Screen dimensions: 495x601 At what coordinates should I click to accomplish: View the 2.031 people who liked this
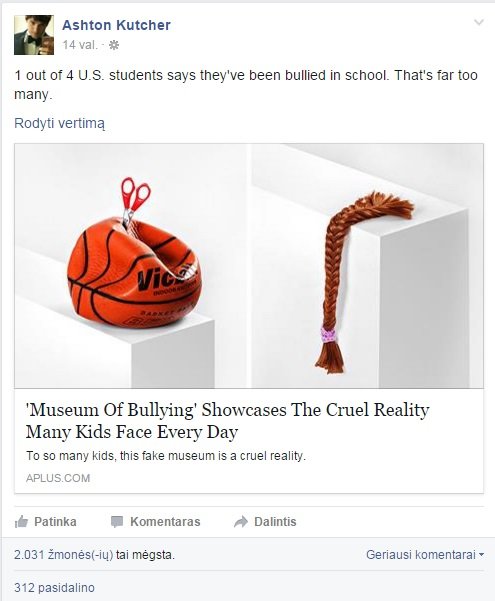click(x=94, y=555)
